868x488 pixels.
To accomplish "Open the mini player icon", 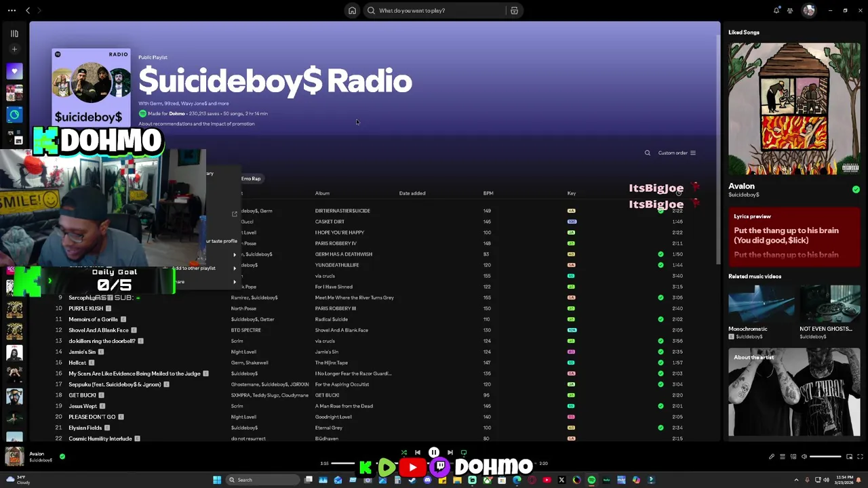I will [849, 456].
